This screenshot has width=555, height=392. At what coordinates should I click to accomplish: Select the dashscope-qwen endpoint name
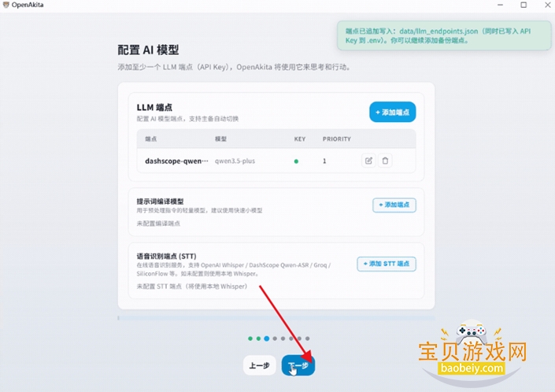[176, 161]
